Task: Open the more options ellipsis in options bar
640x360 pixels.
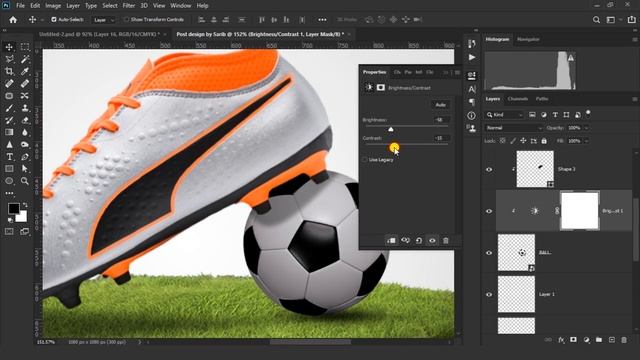Action: 322,20
